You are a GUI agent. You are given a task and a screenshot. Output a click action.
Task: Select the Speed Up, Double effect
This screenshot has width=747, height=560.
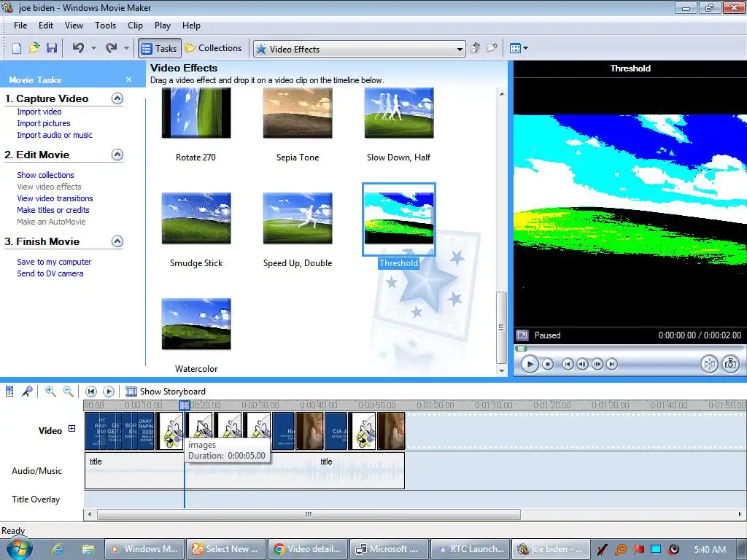coord(298,218)
